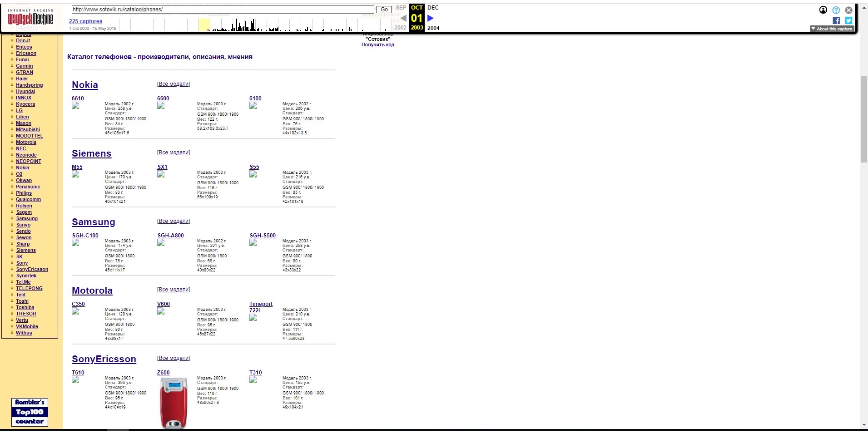Screen dimensions: 868x443
Task: Open the SonyEricsson Z600 model link
Action: (163, 373)
